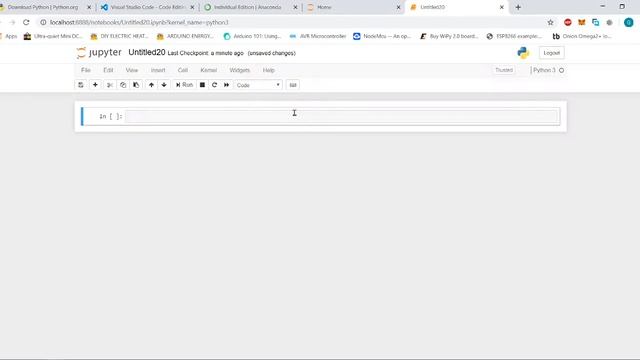The width and height of the screenshot is (640, 360).
Task: Switch to the Individual Edition Anaconda tab
Action: coord(248,7)
